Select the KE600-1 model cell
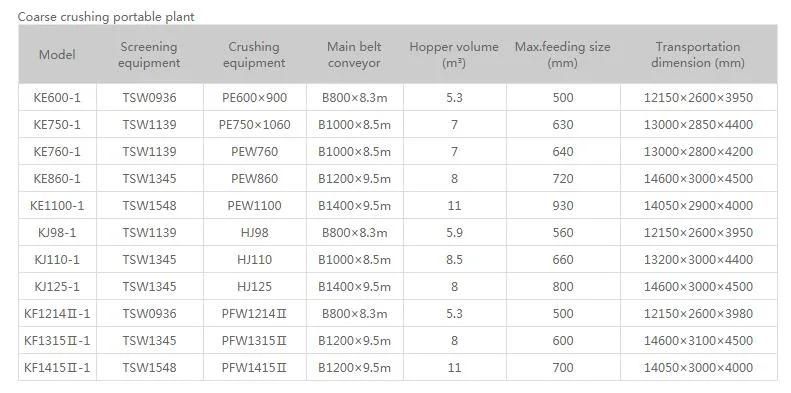791x393 pixels. point(57,97)
